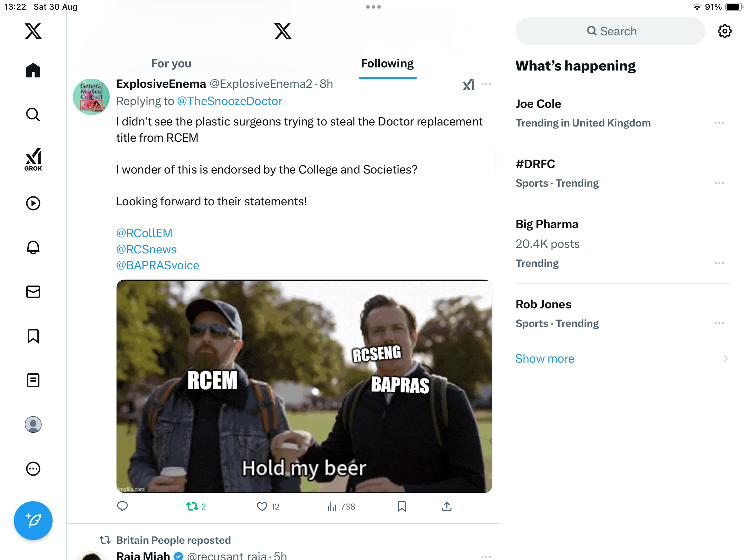Screen dimensions: 747x560
Task: Expand trends with Show more
Action: click(545, 359)
